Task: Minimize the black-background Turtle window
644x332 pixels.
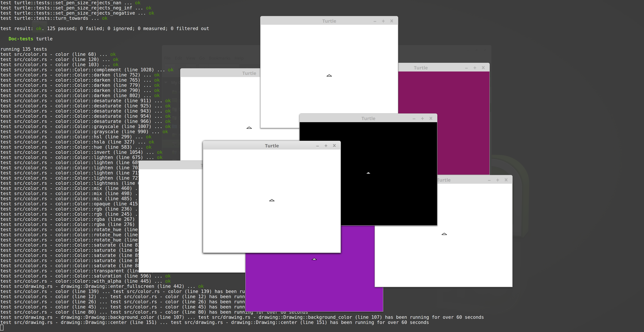Action: (x=414, y=118)
